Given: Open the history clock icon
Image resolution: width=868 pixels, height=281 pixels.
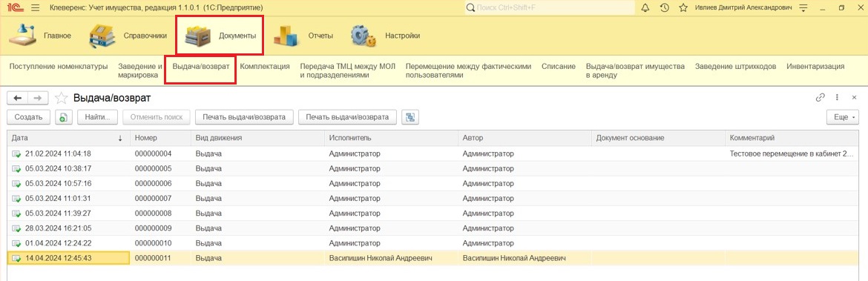Looking at the screenshot, I should pos(664,7).
